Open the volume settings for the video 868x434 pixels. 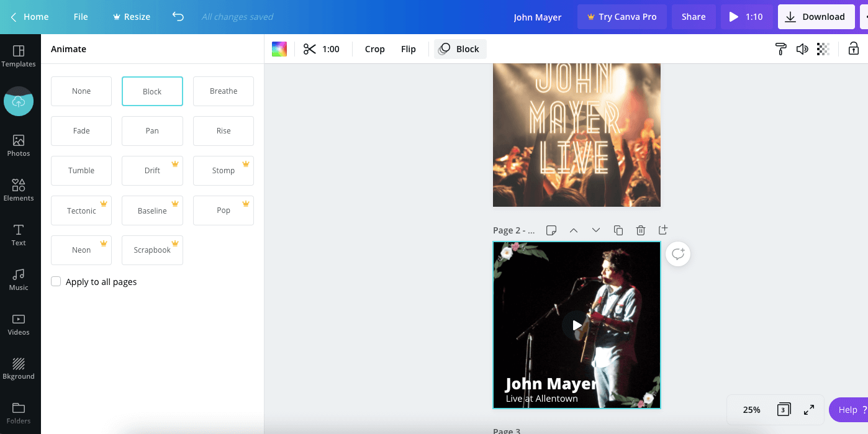(802, 48)
